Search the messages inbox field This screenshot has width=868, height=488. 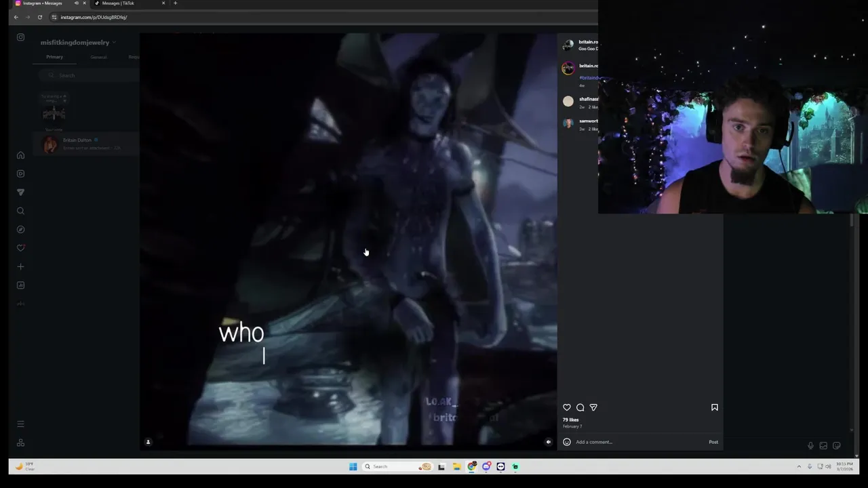pyautogui.click(x=90, y=75)
